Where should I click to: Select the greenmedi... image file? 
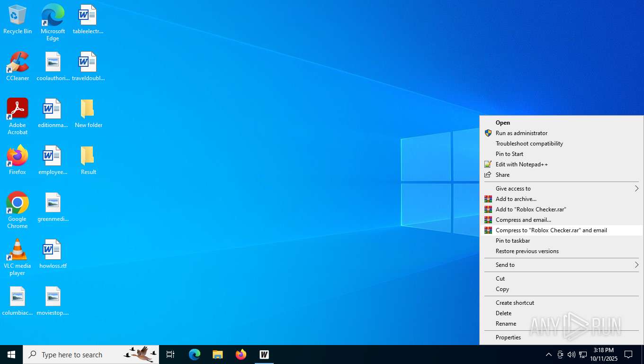[x=53, y=208]
